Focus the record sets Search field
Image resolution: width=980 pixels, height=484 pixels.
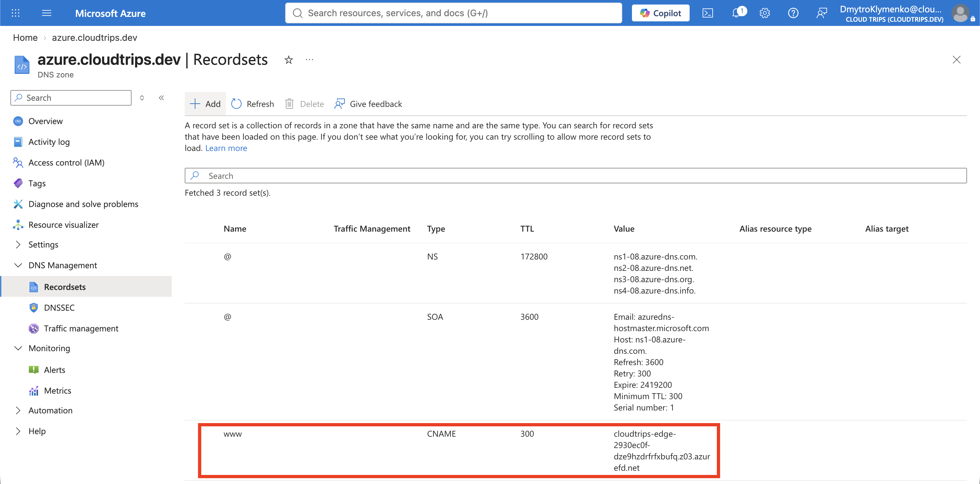(575, 176)
